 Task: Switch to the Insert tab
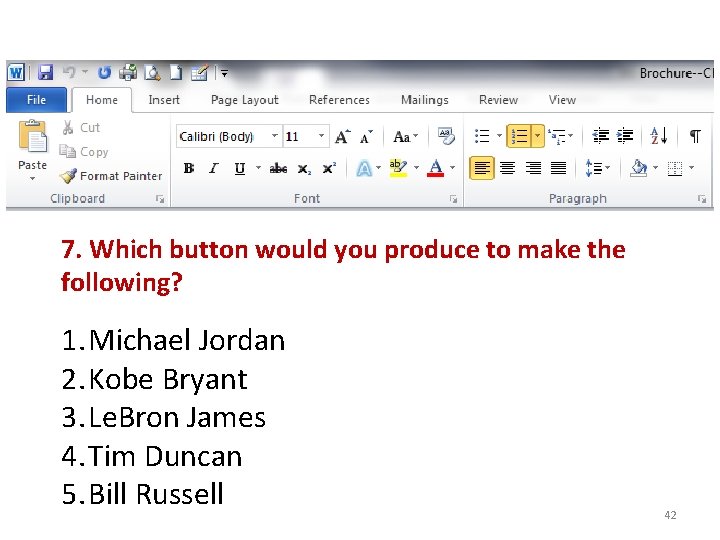pos(164,100)
